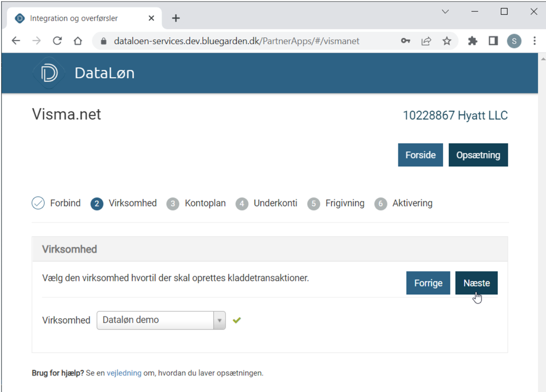Click the green validation checkmark
The image size is (546, 392).
237,320
